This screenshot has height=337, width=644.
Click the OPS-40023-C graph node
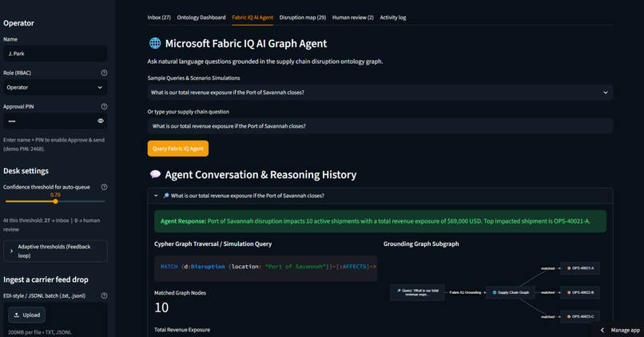click(x=580, y=316)
